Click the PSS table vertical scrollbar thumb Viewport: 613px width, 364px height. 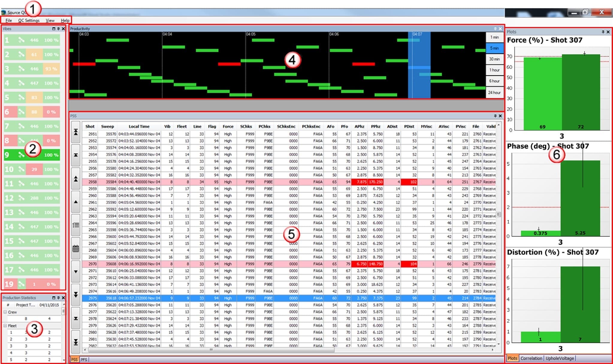point(498,215)
